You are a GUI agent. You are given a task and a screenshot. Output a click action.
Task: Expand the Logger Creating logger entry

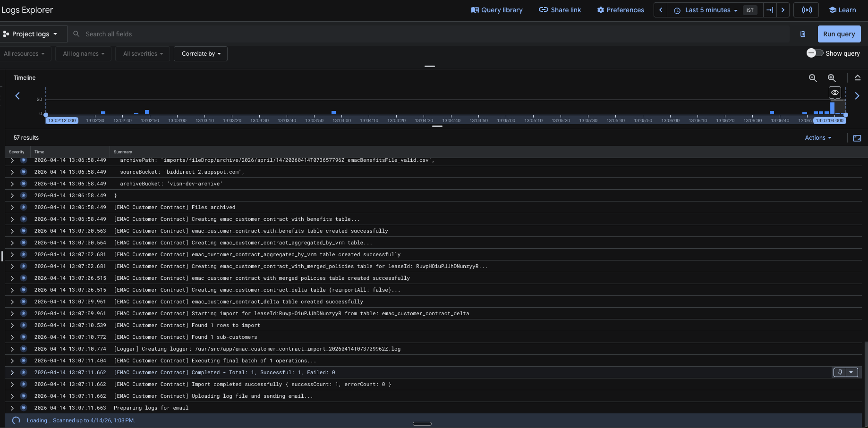click(12, 349)
